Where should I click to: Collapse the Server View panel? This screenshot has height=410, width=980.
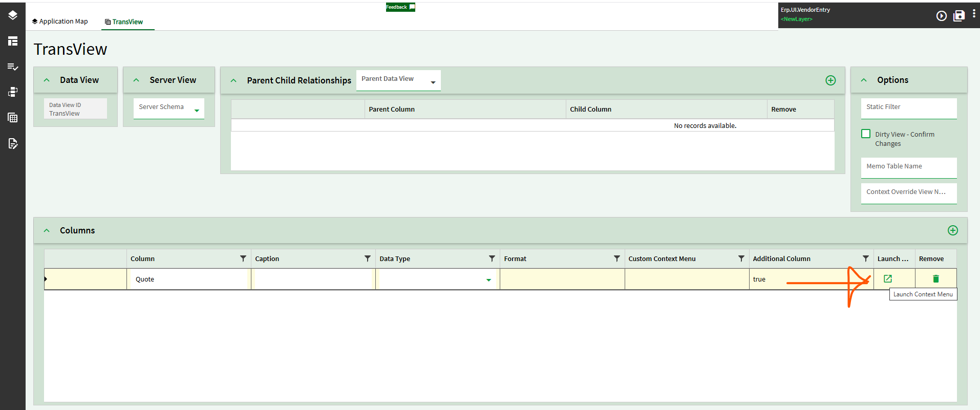coord(136,80)
